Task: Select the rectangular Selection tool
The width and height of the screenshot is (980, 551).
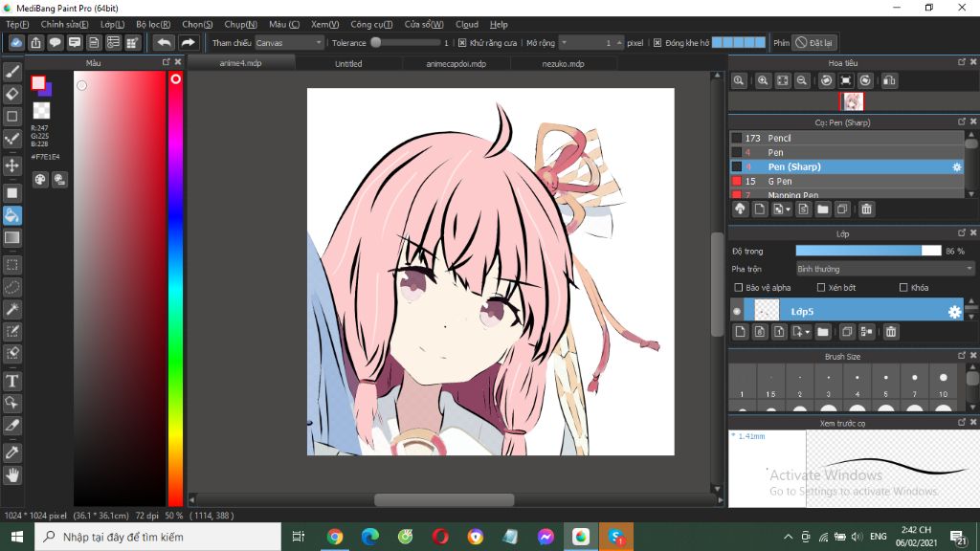Action: point(11,265)
